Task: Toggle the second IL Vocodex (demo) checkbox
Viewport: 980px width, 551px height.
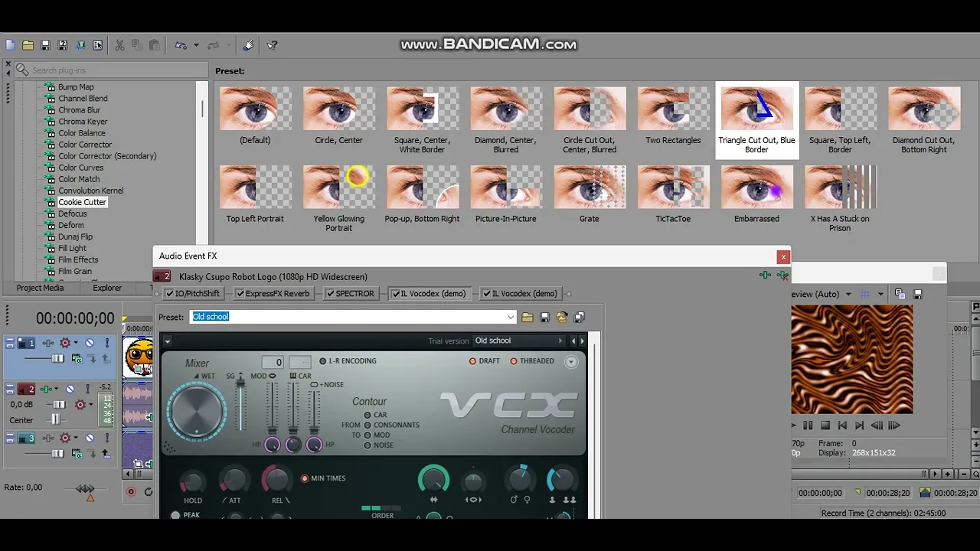Action: click(486, 294)
